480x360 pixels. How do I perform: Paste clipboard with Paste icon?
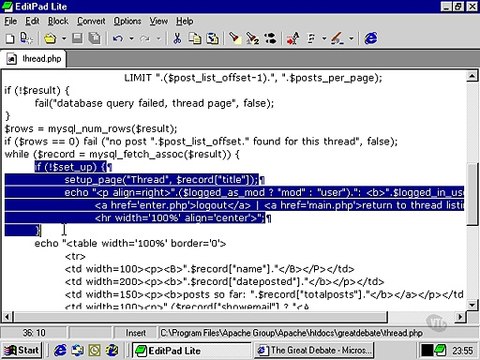(x=212, y=39)
